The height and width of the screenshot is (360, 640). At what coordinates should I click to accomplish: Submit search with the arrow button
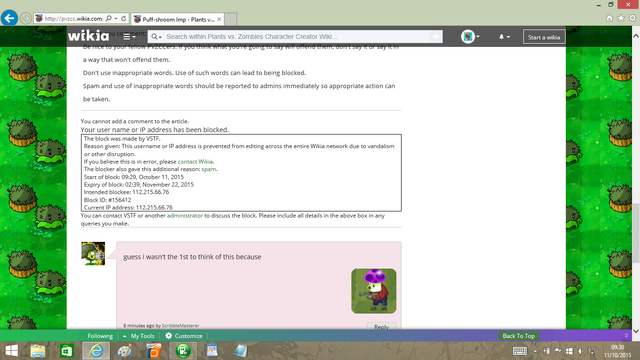click(436, 36)
